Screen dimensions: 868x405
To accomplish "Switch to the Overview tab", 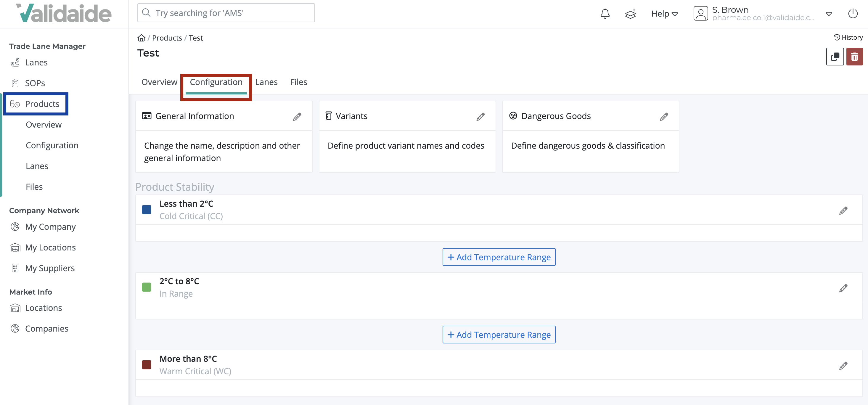I will point(159,82).
